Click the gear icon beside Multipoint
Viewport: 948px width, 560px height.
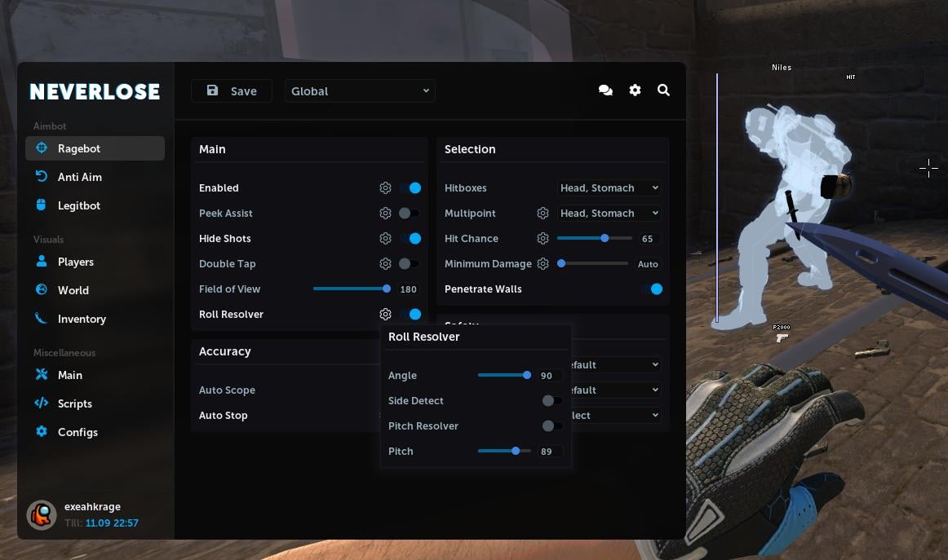pyautogui.click(x=543, y=214)
